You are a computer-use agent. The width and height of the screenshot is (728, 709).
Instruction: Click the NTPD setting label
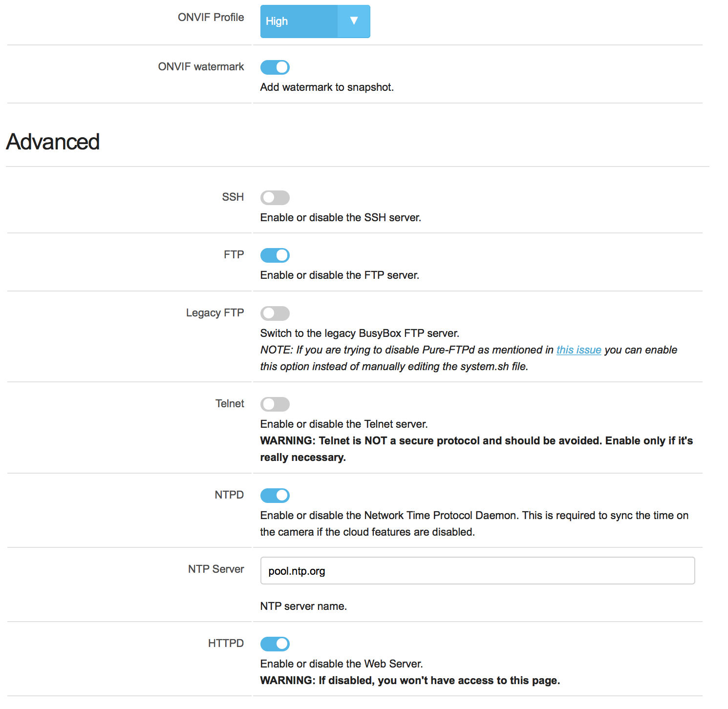[229, 495]
